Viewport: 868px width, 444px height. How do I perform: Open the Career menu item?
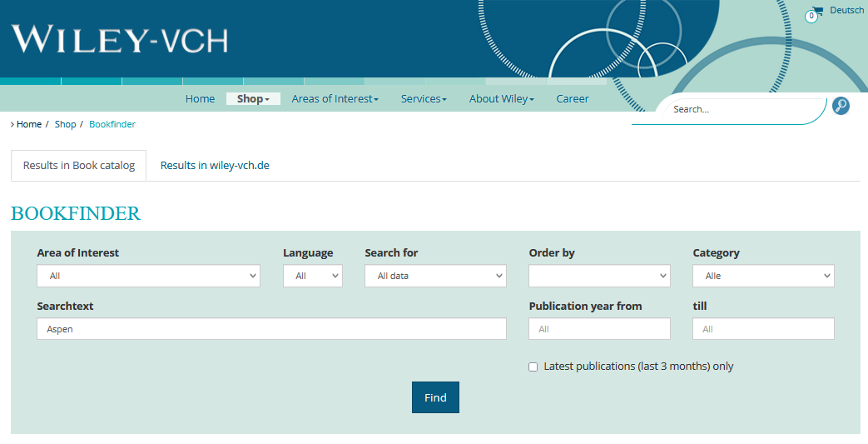pos(573,98)
